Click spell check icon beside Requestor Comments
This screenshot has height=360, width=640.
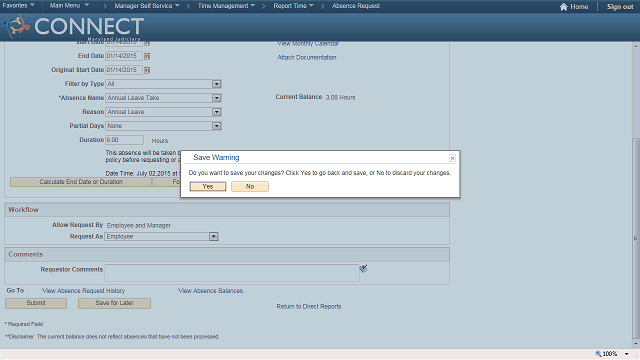(x=363, y=268)
